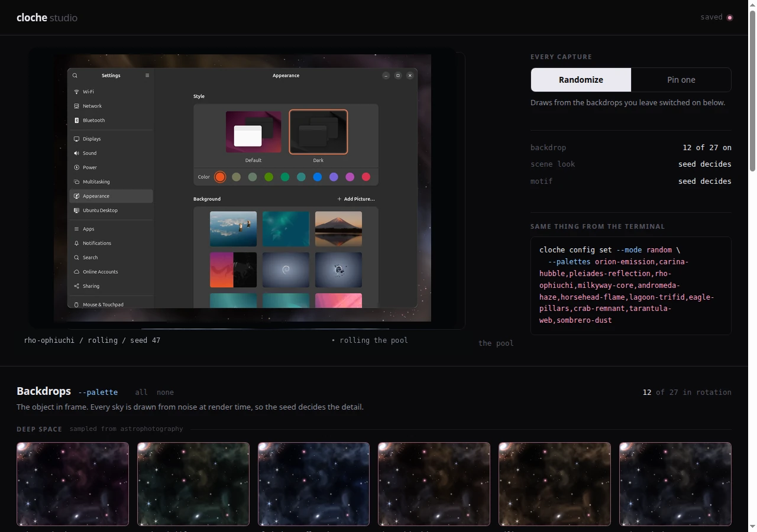Viewport: 757px width, 532px height.
Task: Switch capture mode to Randomize
Action: coord(581,80)
